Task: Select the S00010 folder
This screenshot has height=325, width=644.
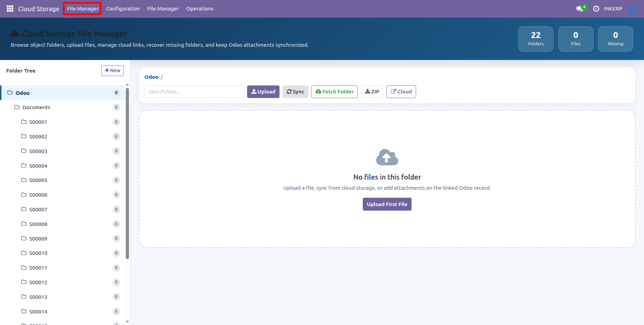Action: click(x=63, y=253)
